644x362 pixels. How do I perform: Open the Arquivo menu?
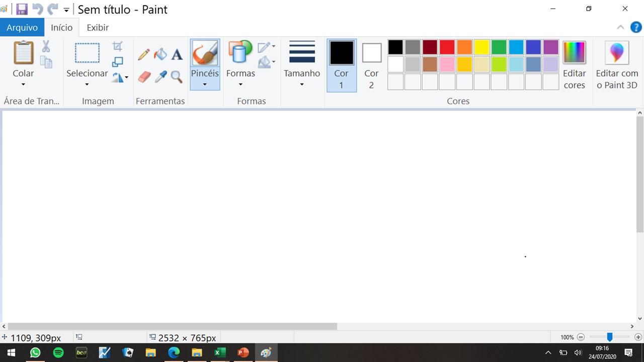pos(22,28)
